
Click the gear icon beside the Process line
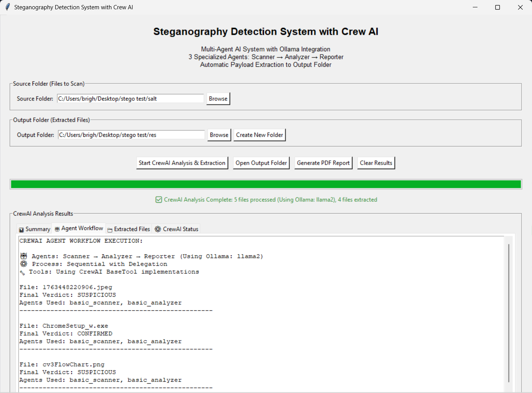coord(24,264)
